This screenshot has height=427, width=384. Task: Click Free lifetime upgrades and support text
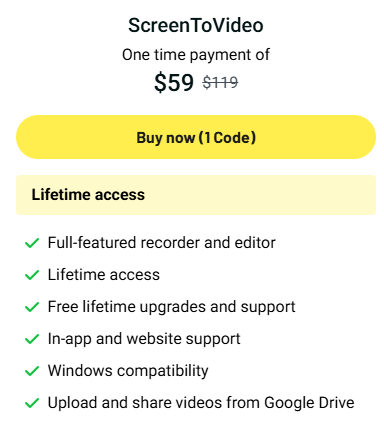click(172, 307)
